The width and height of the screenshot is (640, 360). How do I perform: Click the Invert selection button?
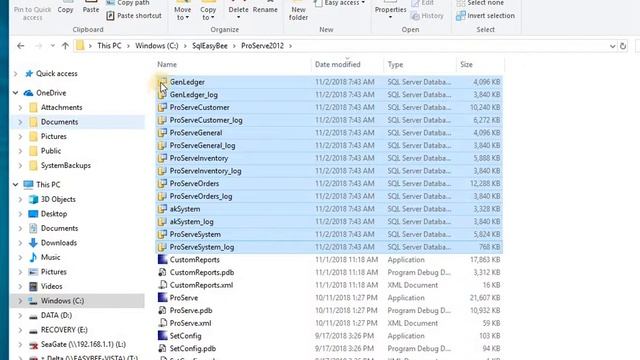point(485,16)
